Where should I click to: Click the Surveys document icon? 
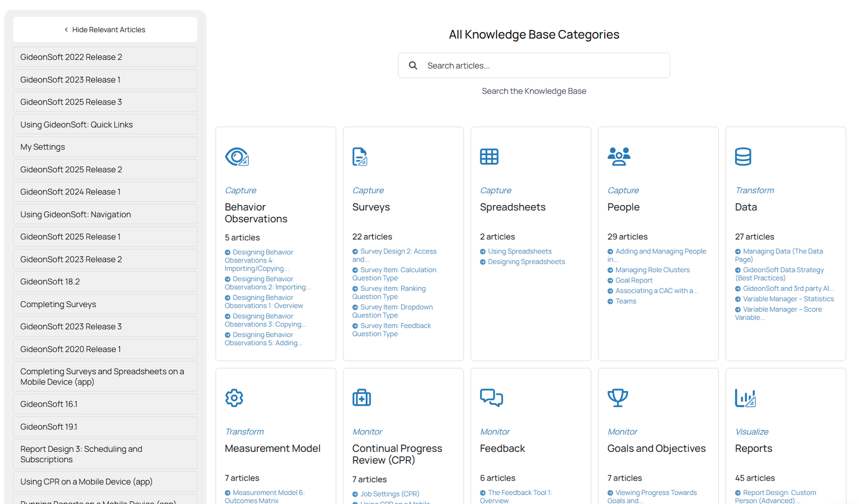[x=360, y=157]
